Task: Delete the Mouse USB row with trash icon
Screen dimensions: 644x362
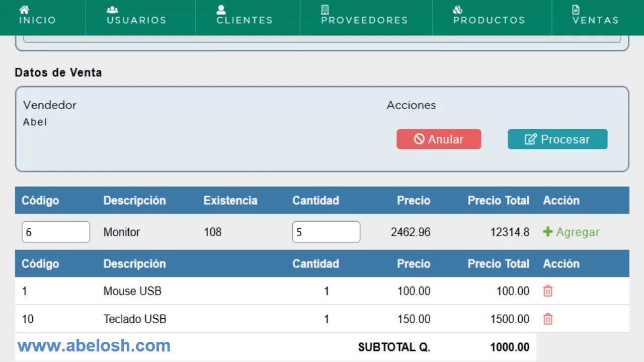Action: pyautogui.click(x=548, y=291)
